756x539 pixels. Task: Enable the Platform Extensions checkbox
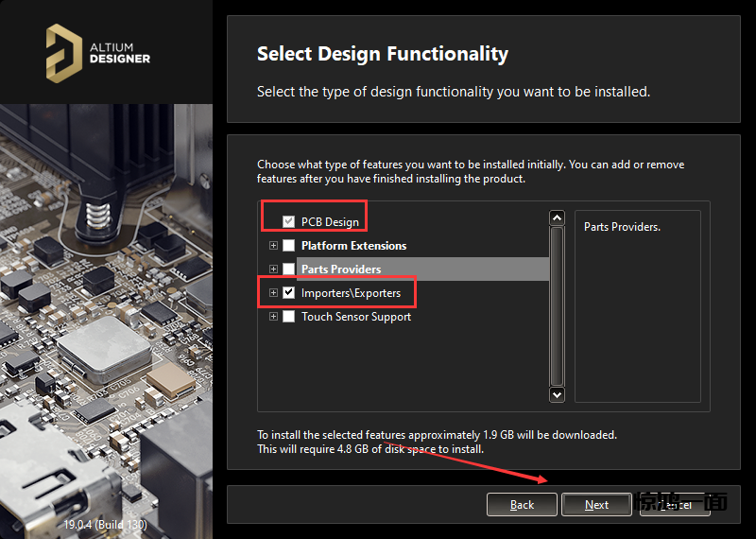pos(289,246)
